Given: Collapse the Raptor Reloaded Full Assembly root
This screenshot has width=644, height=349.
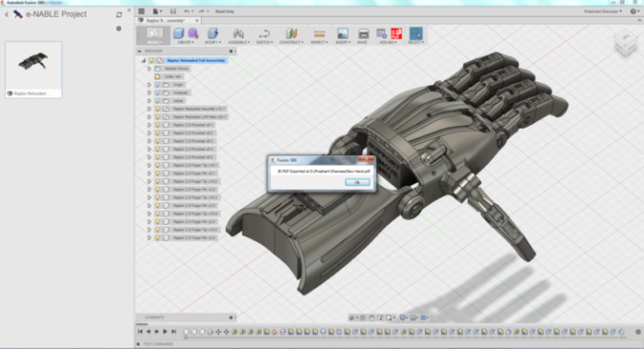Looking at the screenshot, I should tap(143, 60).
